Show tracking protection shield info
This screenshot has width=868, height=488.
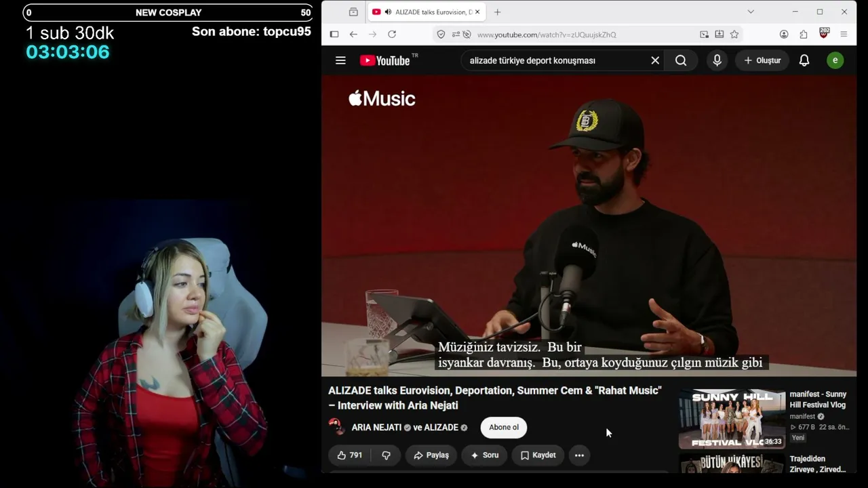coord(441,34)
